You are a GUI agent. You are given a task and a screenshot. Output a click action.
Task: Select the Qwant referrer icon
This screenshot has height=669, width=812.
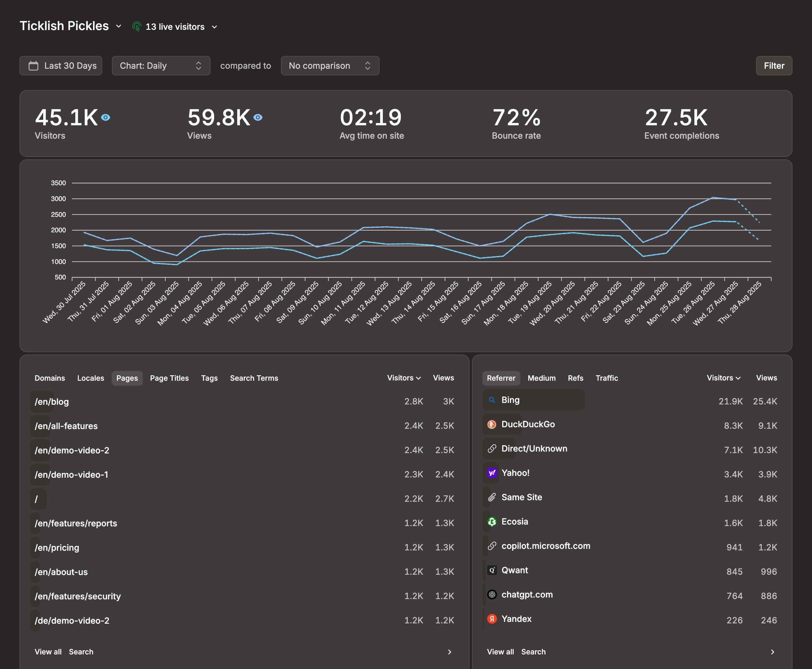coord(492,570)
